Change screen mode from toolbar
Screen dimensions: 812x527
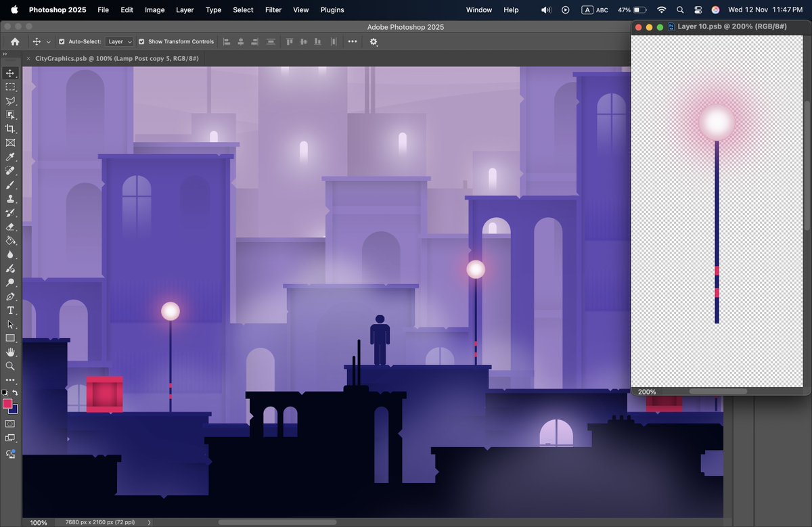click(x=10, y=438)
